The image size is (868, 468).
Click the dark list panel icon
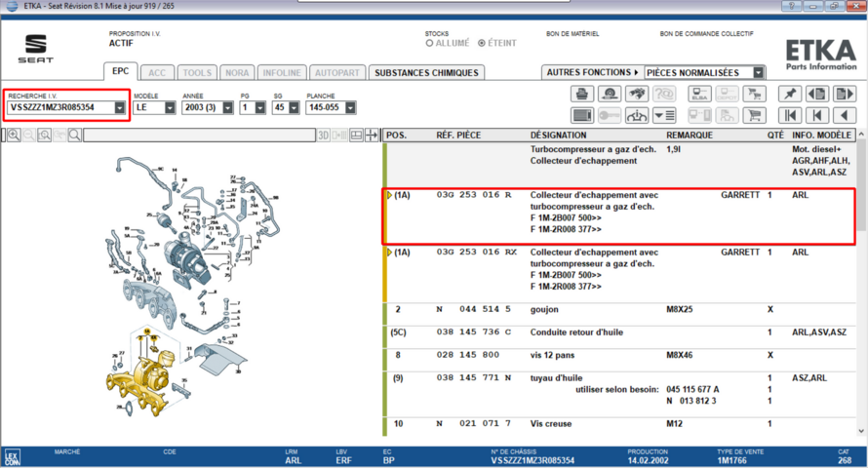(582, 115)
